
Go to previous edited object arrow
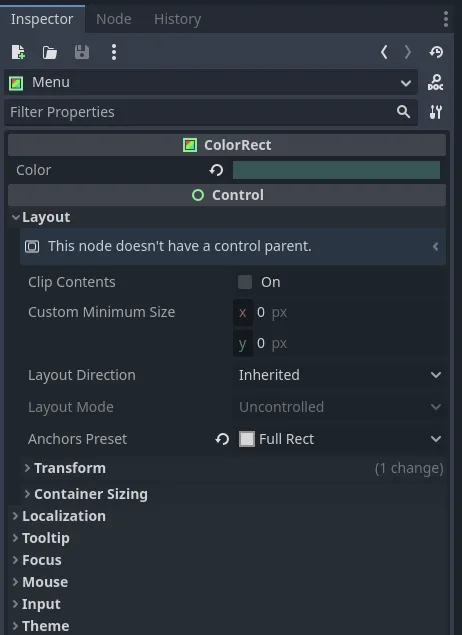pos(384,52)
